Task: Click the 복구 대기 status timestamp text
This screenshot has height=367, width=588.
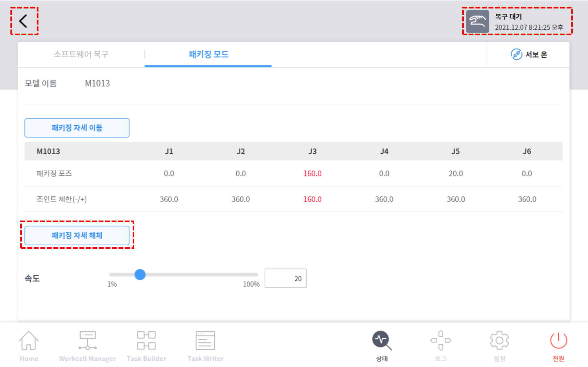Action: 529,27
